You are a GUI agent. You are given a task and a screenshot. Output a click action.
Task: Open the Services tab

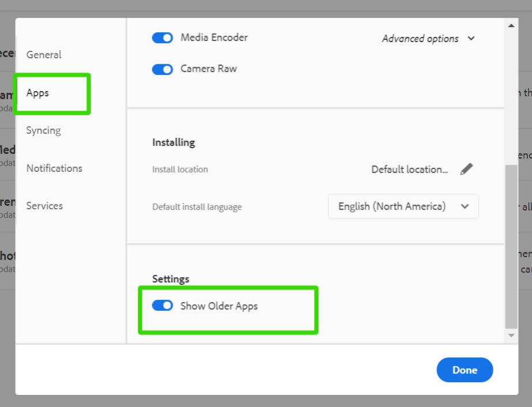click(44, 206)
